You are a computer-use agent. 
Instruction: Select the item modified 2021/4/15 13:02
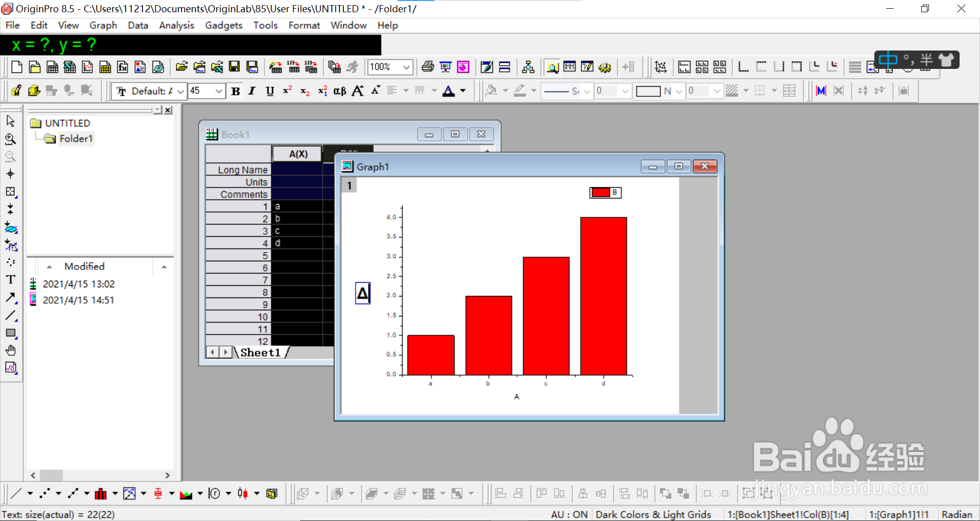[79, 284]
